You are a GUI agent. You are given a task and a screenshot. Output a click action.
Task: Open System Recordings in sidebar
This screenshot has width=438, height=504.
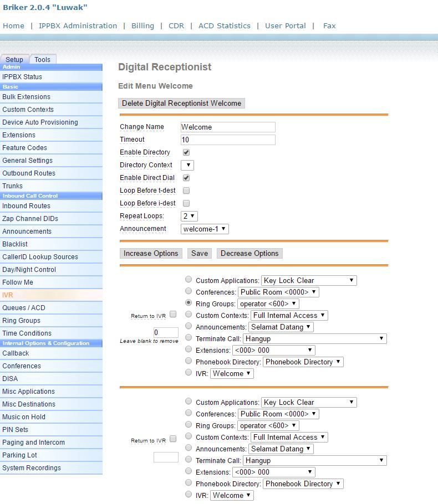[51, 468]
